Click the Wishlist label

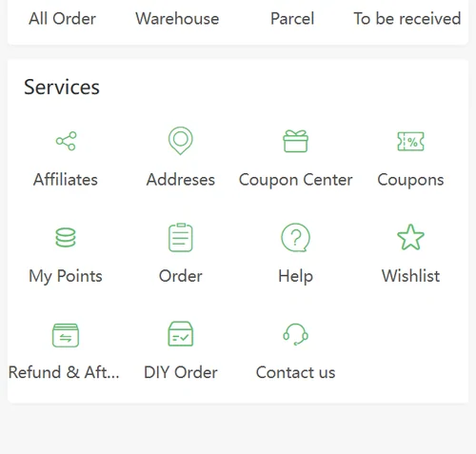tap(410, 276)
